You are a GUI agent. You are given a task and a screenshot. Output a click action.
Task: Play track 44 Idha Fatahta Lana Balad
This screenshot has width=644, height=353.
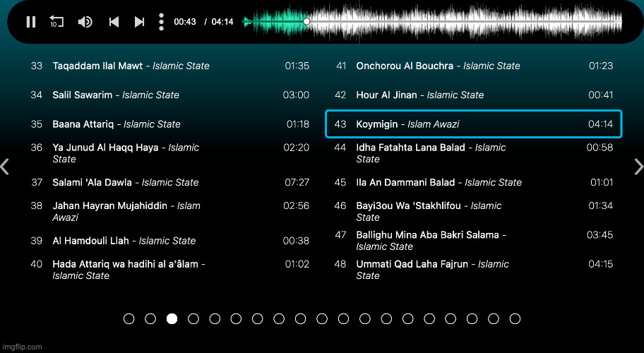[474, 153]
